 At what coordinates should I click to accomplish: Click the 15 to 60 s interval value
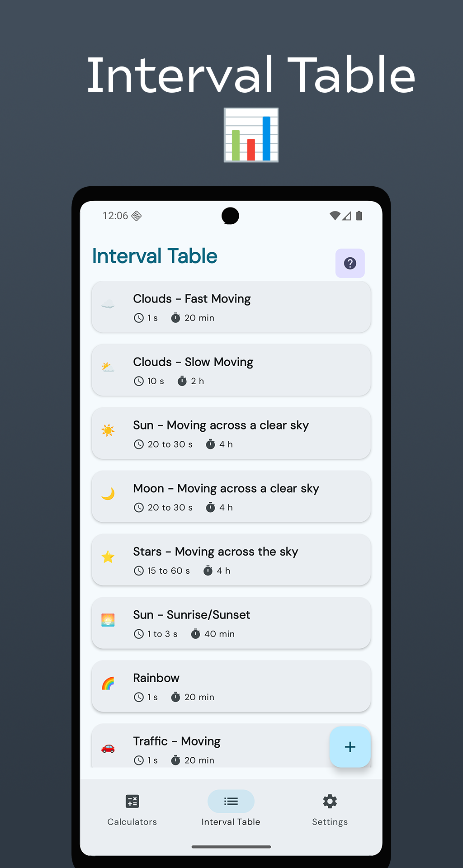[x=169, y=571]
